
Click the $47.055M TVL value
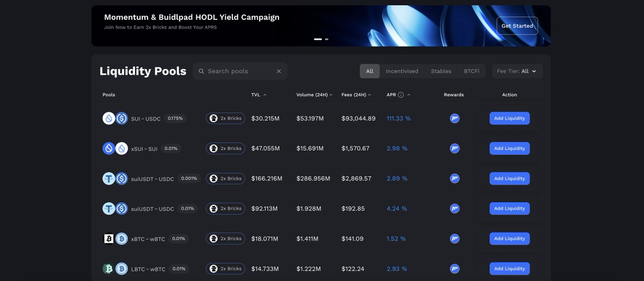(266, 149)
